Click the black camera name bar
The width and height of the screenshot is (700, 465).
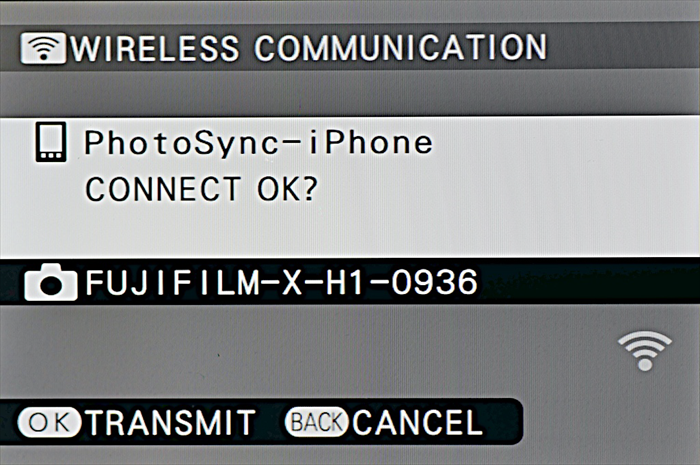350,282
